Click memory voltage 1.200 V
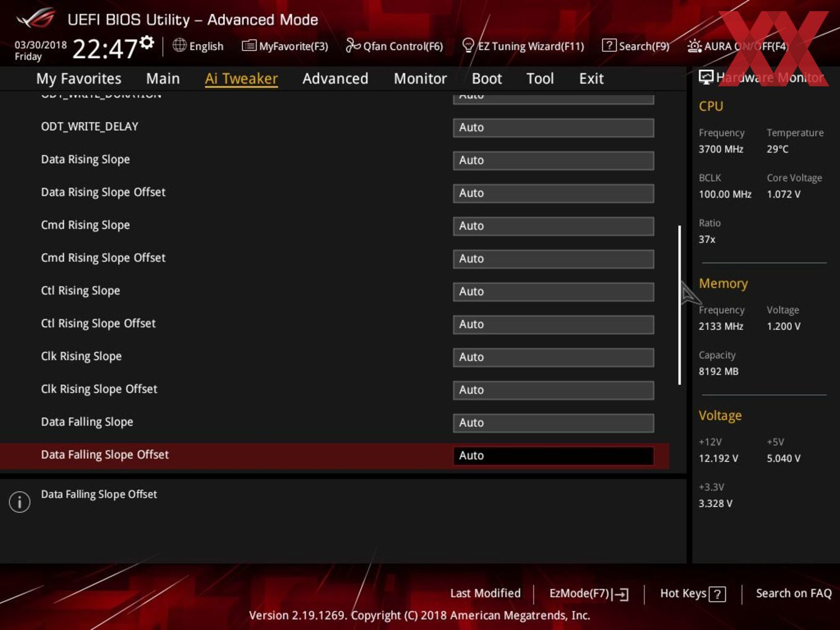Screen dimensions: 840x630 click(784, 326)
